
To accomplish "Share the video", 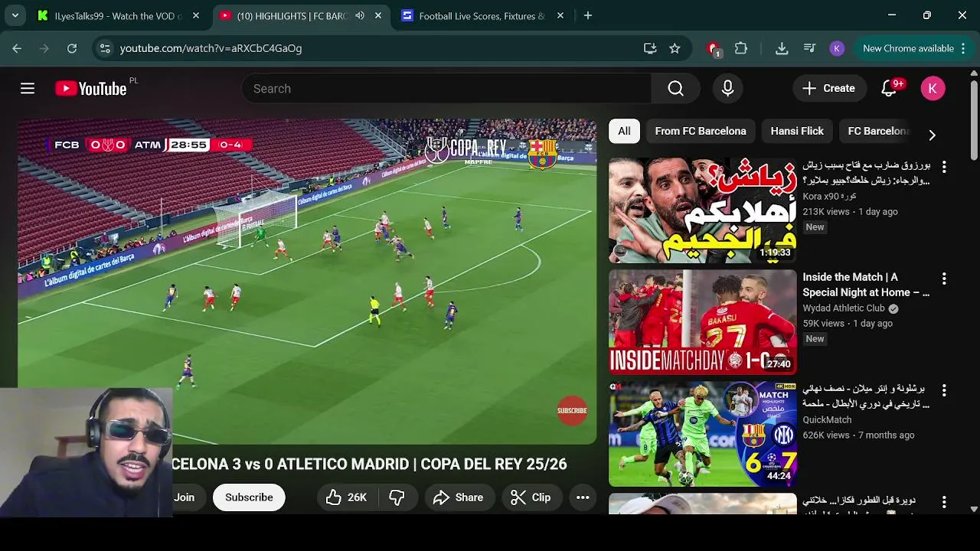I will point(459,497).
